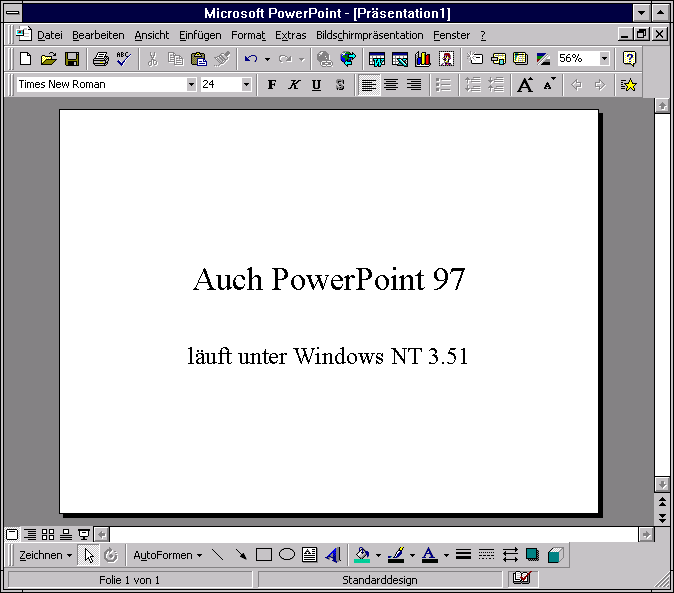Insert a chart with the bar graph icon
The height and width of the screenshot is (593, 674).
(x=423, y=59)
